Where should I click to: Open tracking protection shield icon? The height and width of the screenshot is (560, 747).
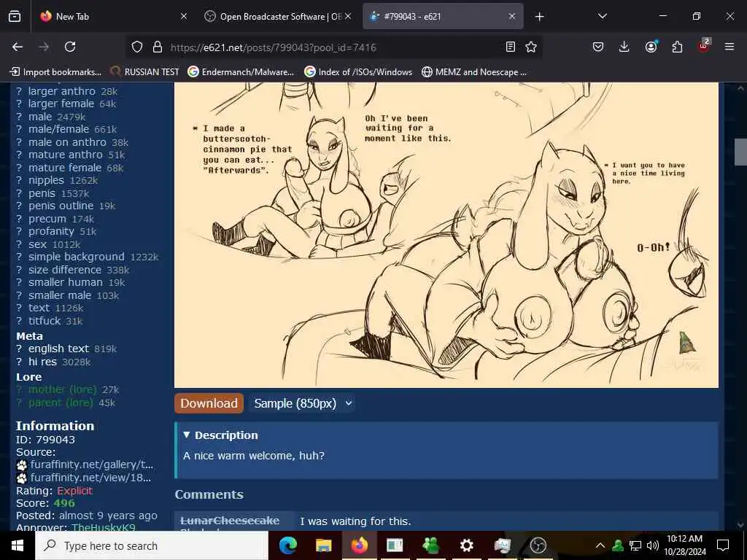coord(137,47)
